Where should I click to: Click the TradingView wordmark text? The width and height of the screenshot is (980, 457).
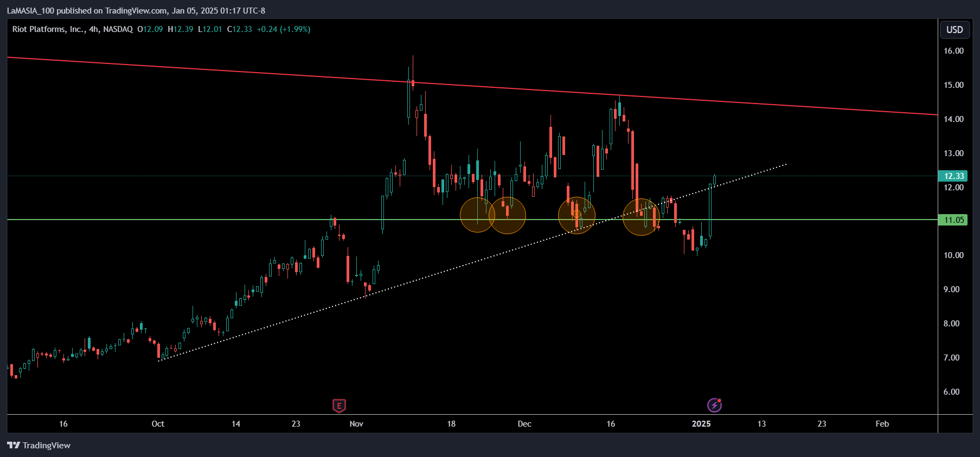coord(47,445)
